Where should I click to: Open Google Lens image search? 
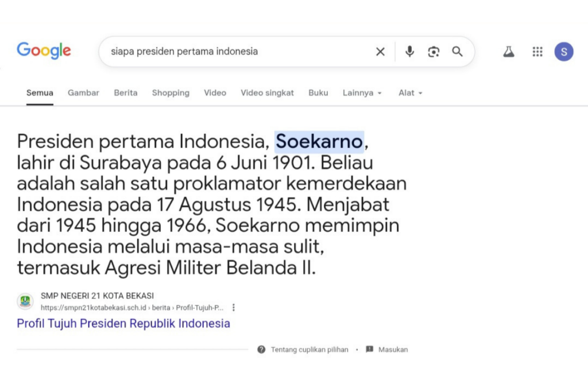pos(434,52)
